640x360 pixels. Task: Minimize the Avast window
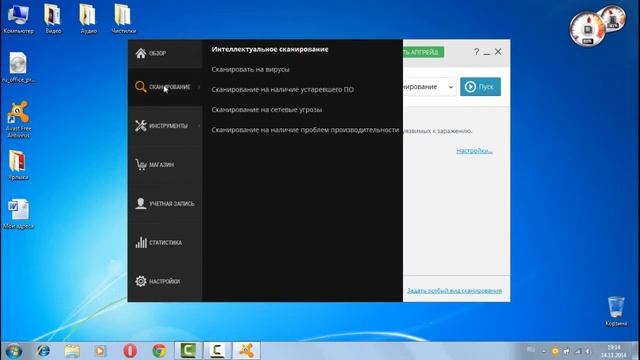(487, 52)
